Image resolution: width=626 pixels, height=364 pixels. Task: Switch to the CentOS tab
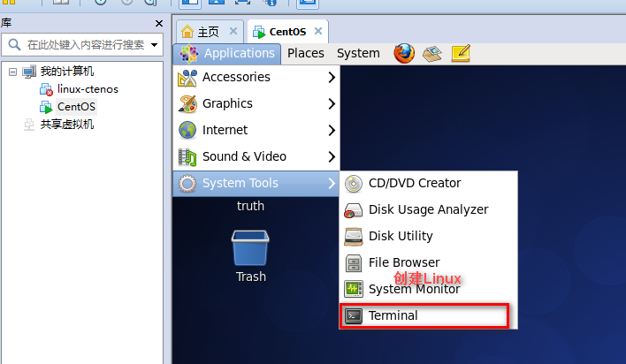(288, 32)
